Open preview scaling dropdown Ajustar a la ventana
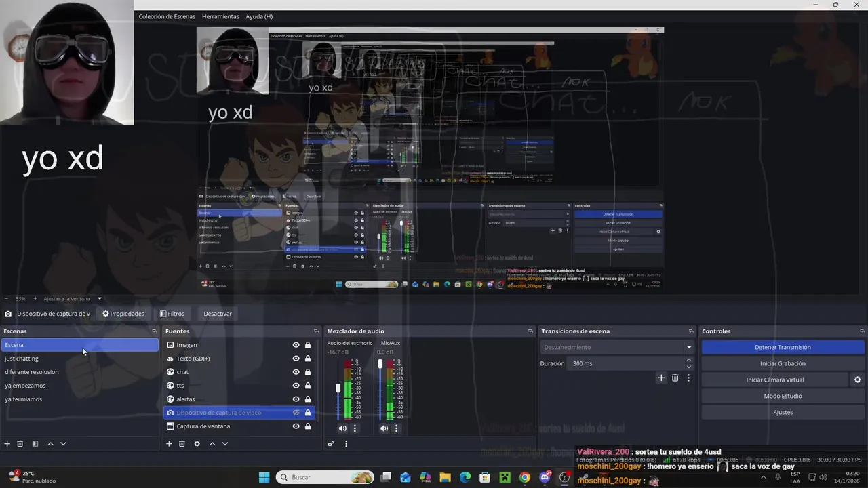The width and height of the screenshot is (868, 488). [x=73, y=298]
